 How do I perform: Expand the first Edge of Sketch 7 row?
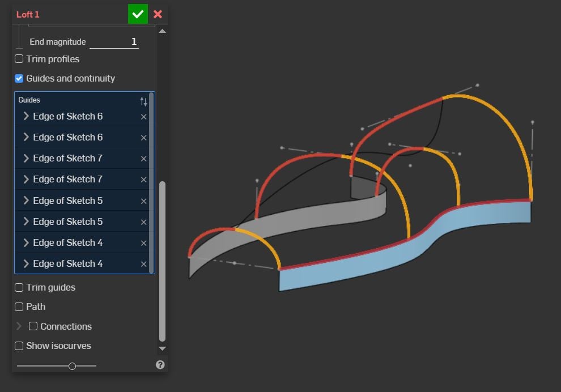25,158
